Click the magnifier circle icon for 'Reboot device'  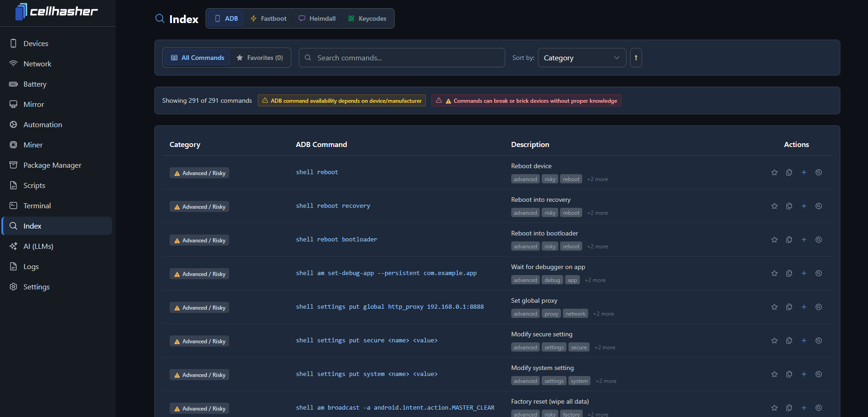819,172
